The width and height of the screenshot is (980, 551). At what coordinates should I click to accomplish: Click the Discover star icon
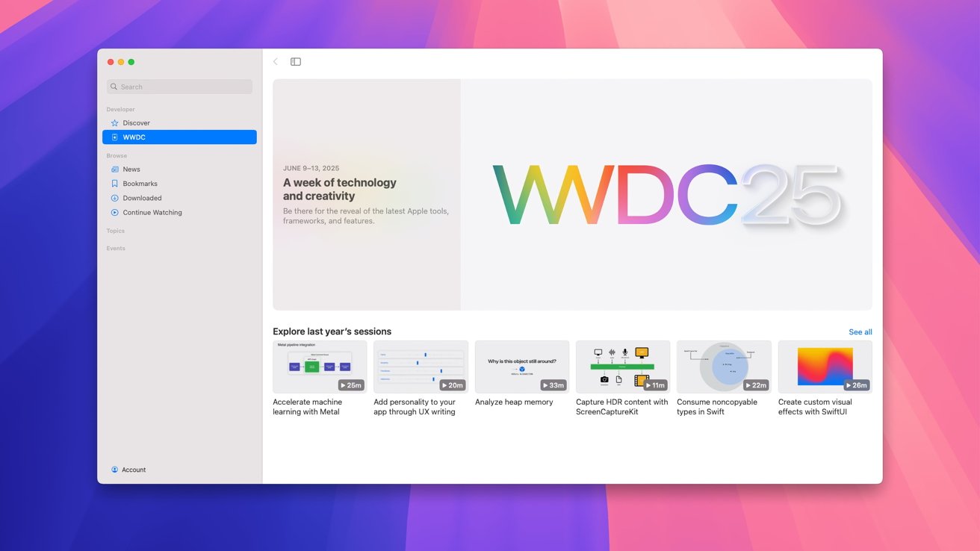point(114,122)
